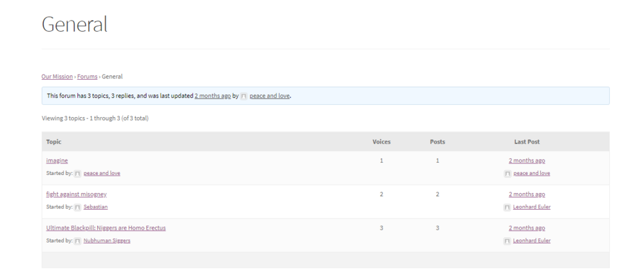Go to the Forums breadcrumb link
The image size is (644, 276).
[x=87, y=77]
